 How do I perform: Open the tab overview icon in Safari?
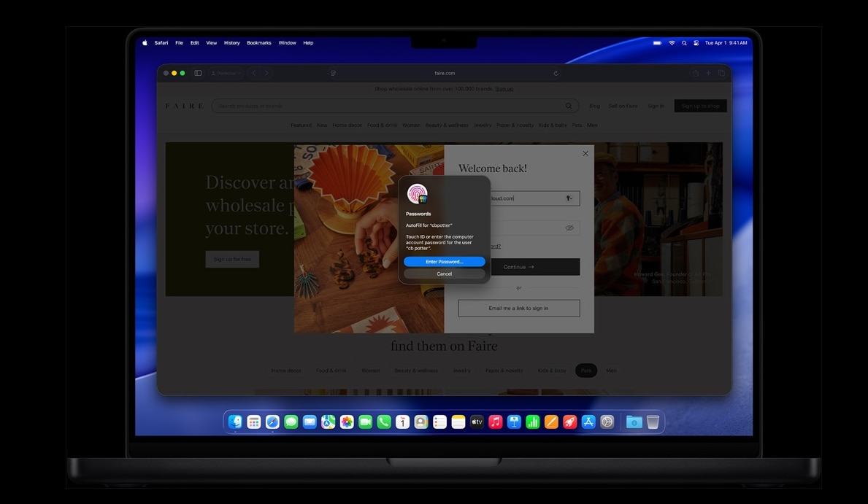(721, 73)
